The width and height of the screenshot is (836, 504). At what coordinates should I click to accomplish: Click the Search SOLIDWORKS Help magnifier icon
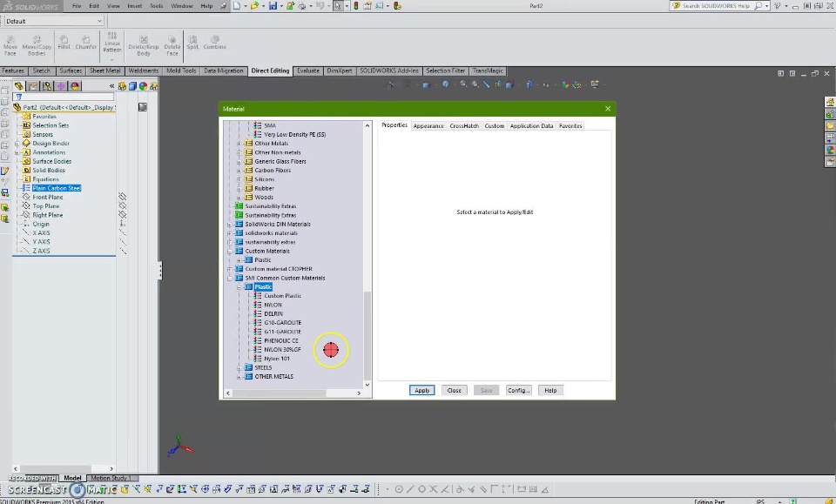[758, 6]
